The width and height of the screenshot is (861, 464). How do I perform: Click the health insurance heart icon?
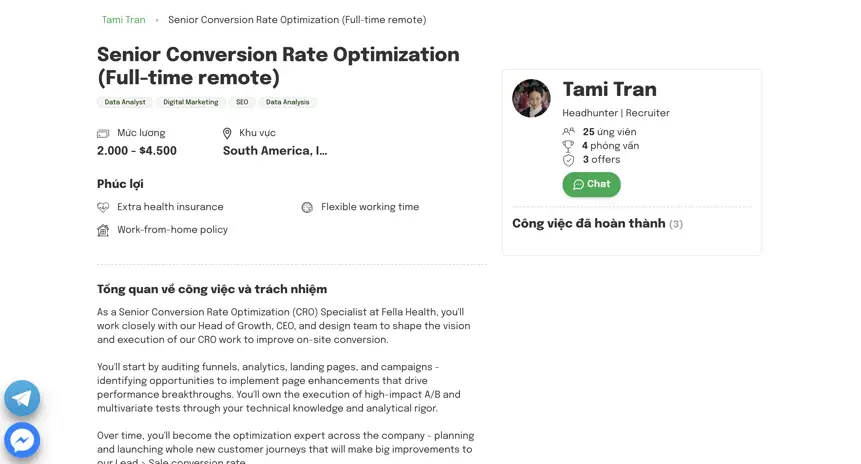(103, 207)
